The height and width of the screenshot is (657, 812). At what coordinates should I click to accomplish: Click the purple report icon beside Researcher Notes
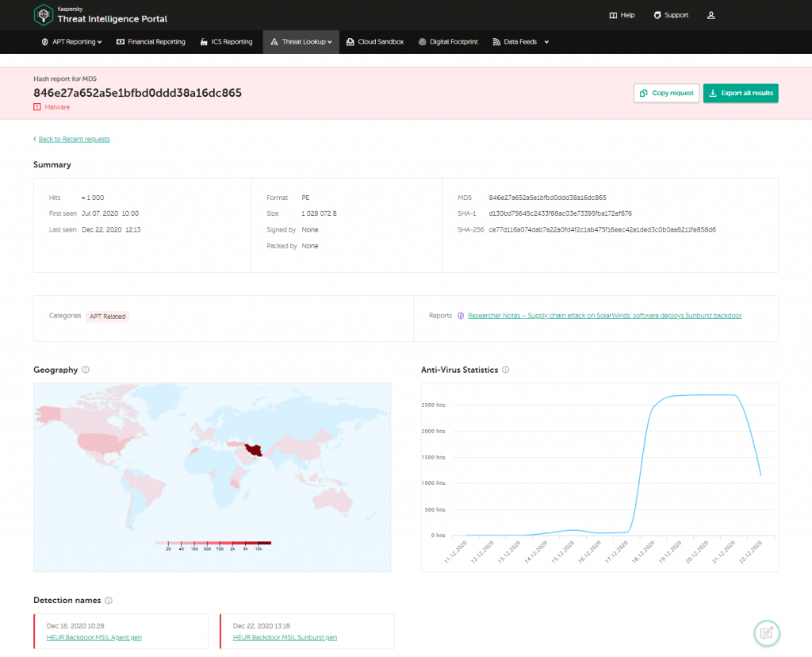pos(461,316)
